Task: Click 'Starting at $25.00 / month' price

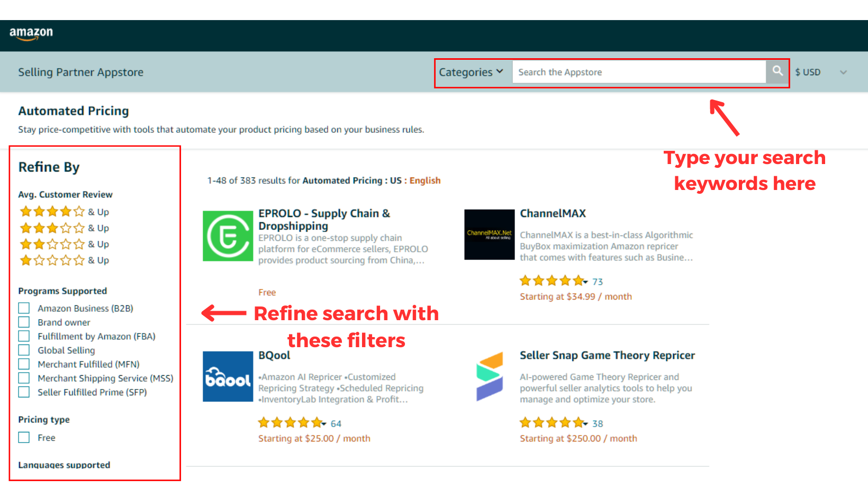Action: (x=314, y=439)
